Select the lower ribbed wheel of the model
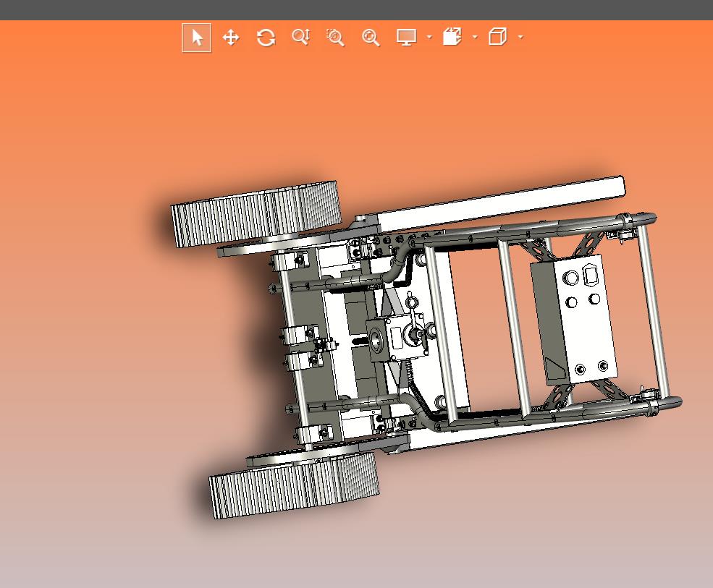This screenshot has width=713, height=588. point(295,486)
